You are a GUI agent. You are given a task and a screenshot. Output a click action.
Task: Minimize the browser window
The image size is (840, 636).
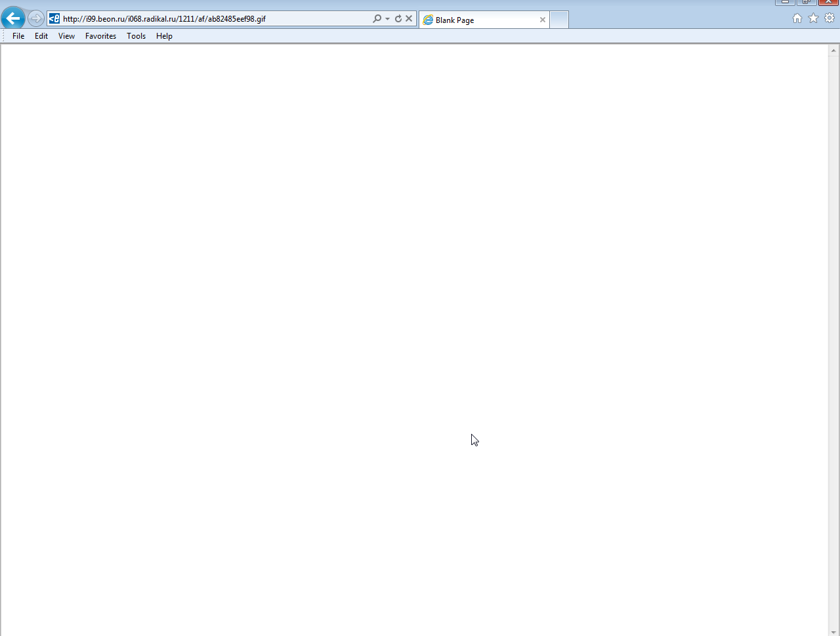click(x=785, y=2)
